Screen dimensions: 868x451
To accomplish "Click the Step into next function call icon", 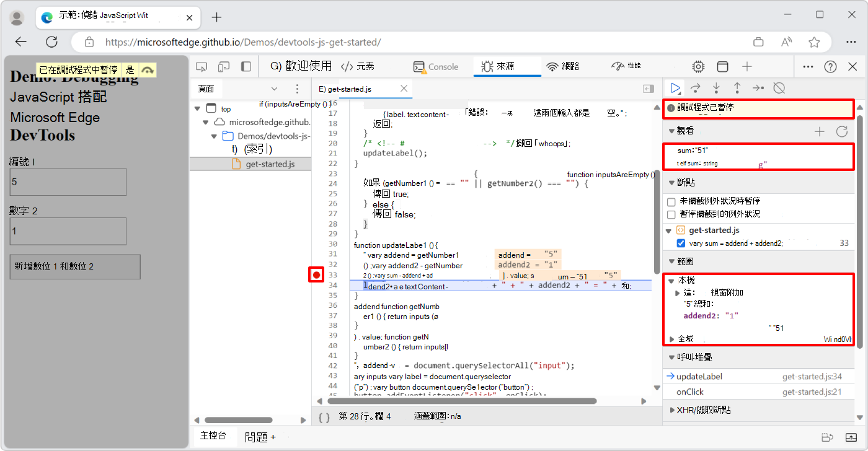I will click(x=716, y=88).
